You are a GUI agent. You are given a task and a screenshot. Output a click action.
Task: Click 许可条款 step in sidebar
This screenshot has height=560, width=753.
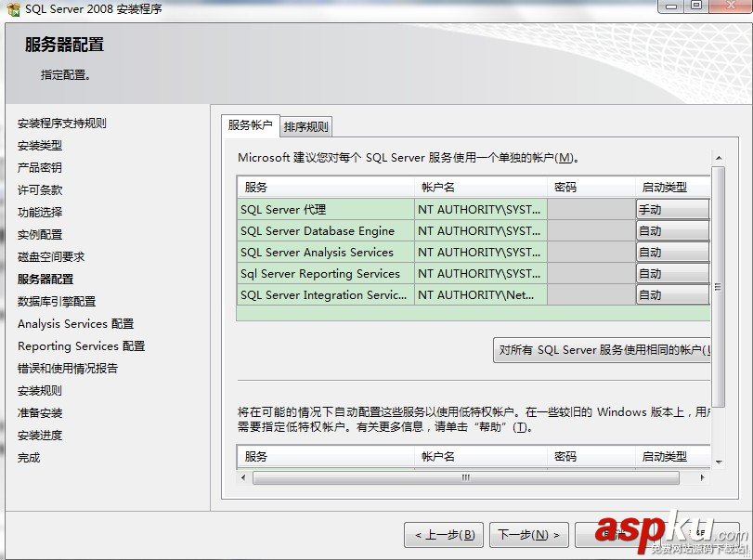(40, 190)
